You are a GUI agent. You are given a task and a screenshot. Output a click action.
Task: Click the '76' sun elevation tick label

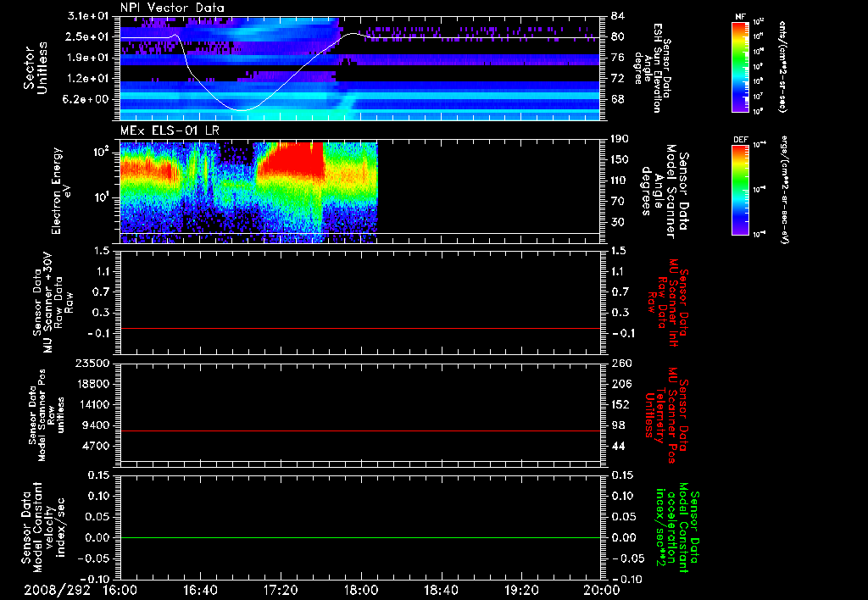pyautogui.click(x=618, y=58)
